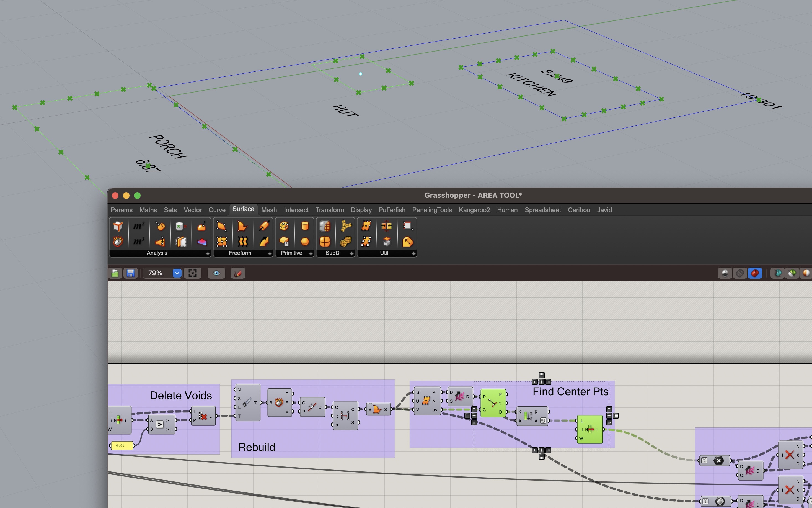This screenshot has width=812, height=508.
Task: Switch to the Javid tab
Action: pos(604,210)
